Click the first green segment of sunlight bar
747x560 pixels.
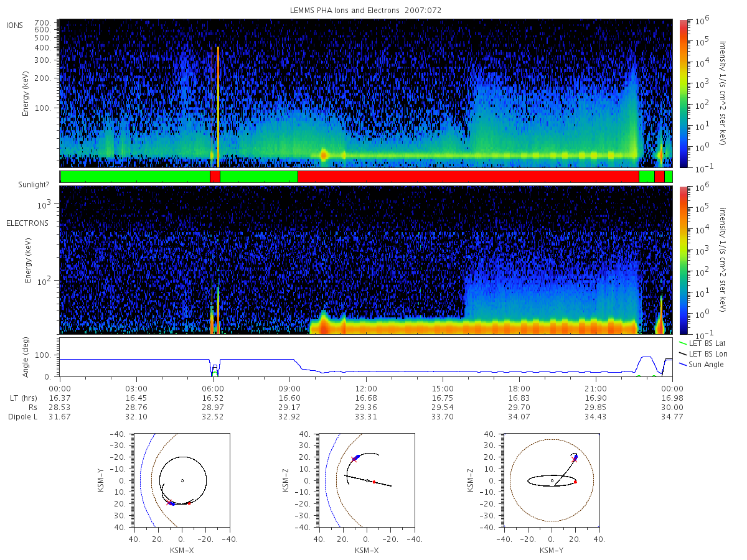pyautogui.click(x=135, y=177)
